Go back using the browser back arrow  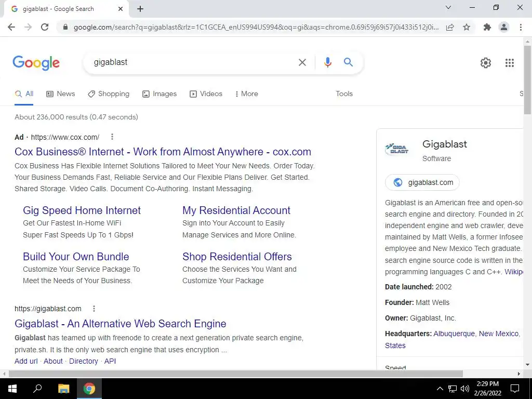[x=11, y=27]
